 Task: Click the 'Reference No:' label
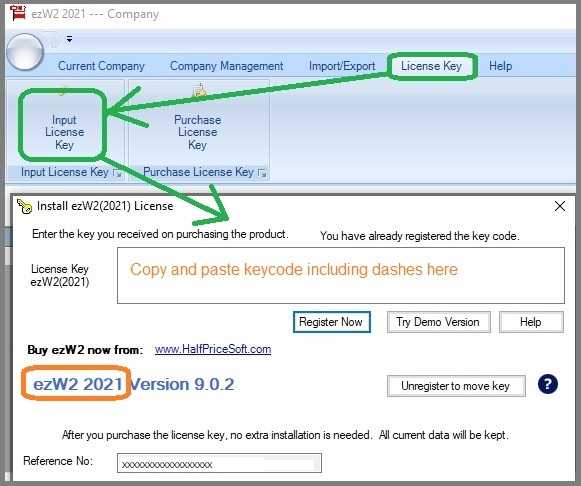coord(58,461)
